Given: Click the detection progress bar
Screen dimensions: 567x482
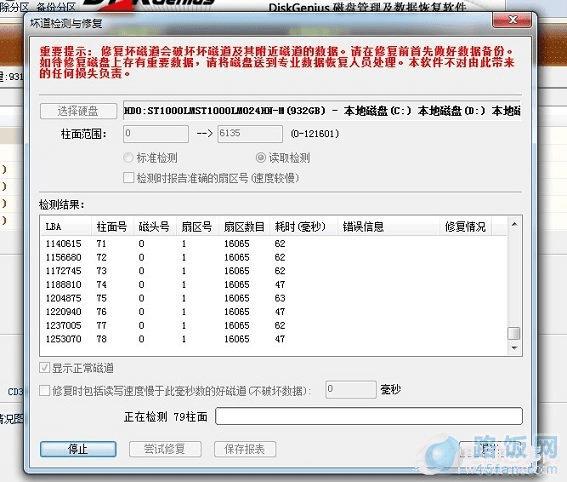Looking at the screenshot, I should click(x=369, y=416).
